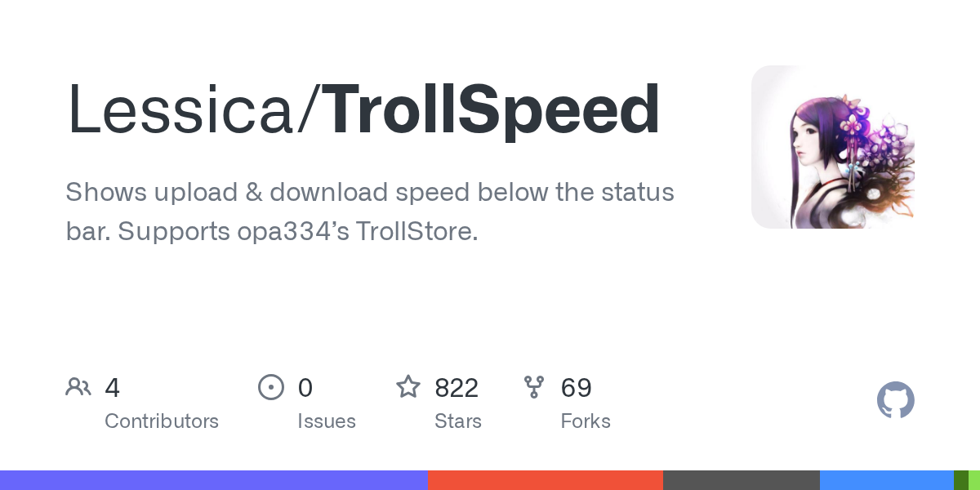The height and width of the screenshot is (490, 980).
Task: Click the contributor count 4
Action: (x=113, y=388)
